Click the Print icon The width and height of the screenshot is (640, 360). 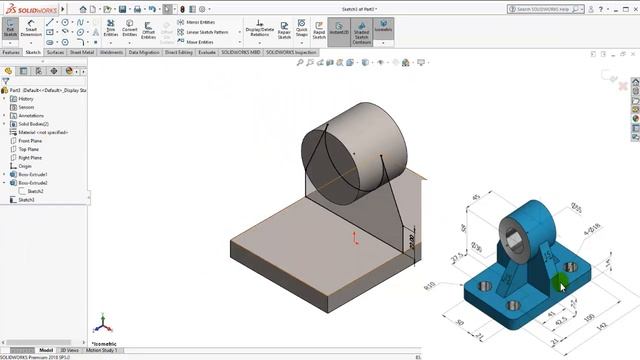138,9
